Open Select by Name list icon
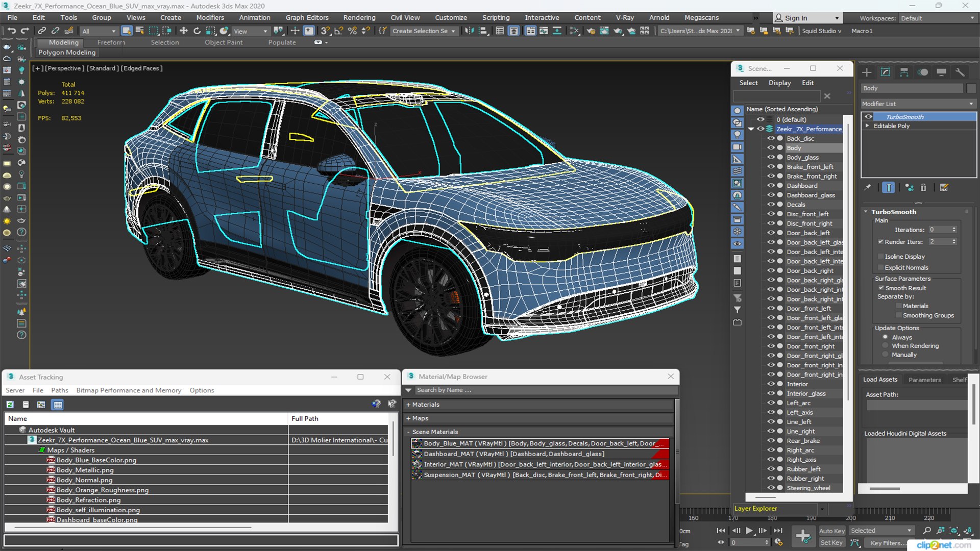980x551 pixels. [x=140, y=31]
